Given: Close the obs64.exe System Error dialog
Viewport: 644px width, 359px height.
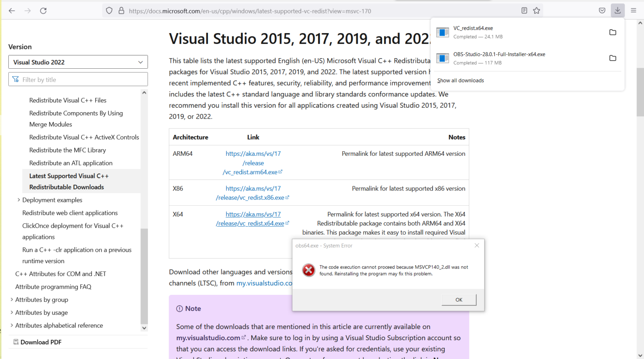Looking at the screenshot, I should pyautogui.click(x=477, y=245).
